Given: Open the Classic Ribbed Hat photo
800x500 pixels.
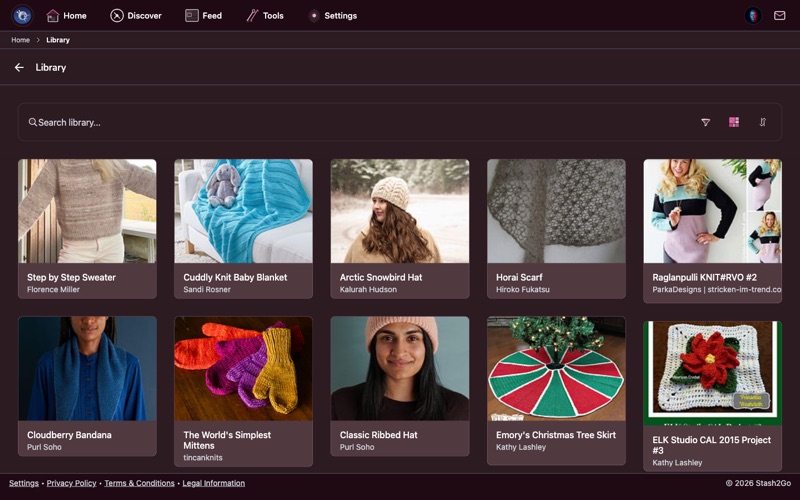Looking at the screenshot, I should click(400, 368).
